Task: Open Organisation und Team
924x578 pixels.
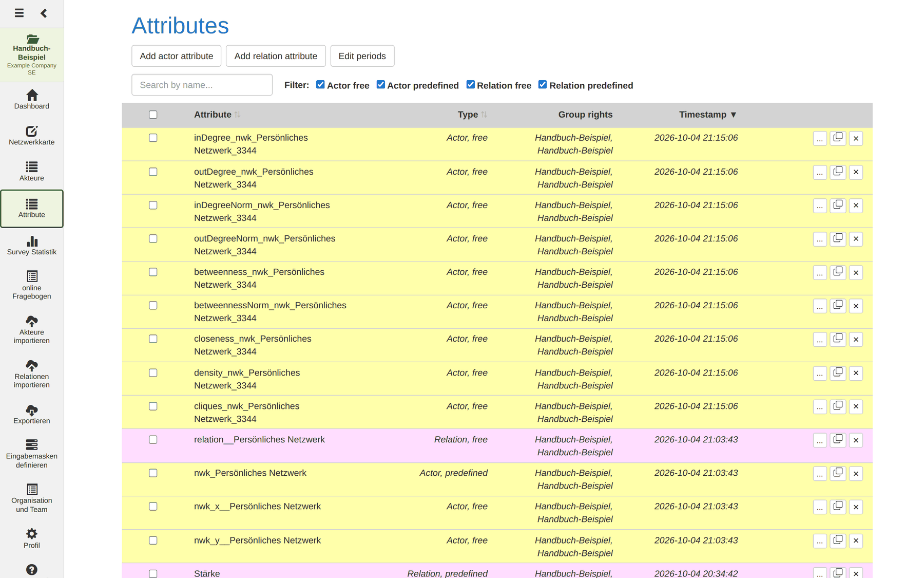Action: click(x=32, y=498)
